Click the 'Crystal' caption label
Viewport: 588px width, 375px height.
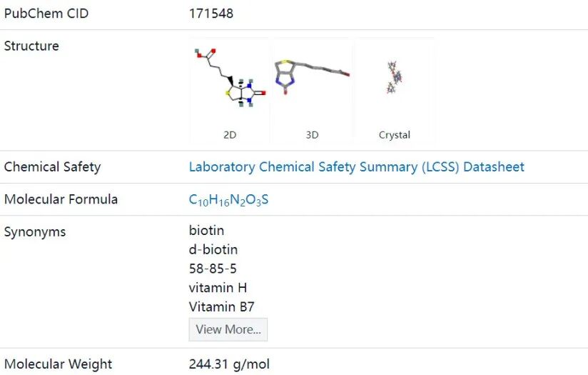coord(395,134)
